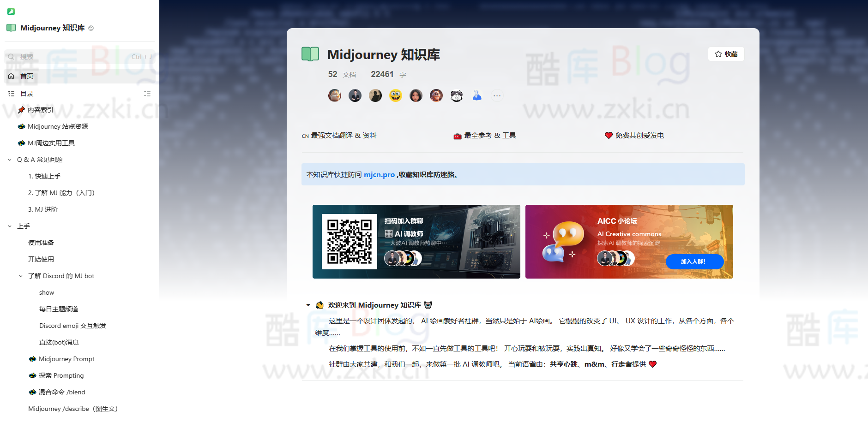Click the red briefcase icon before 最全参考 & 工具
The width and height of the screenshot is (868, 422).
point(457,135)
